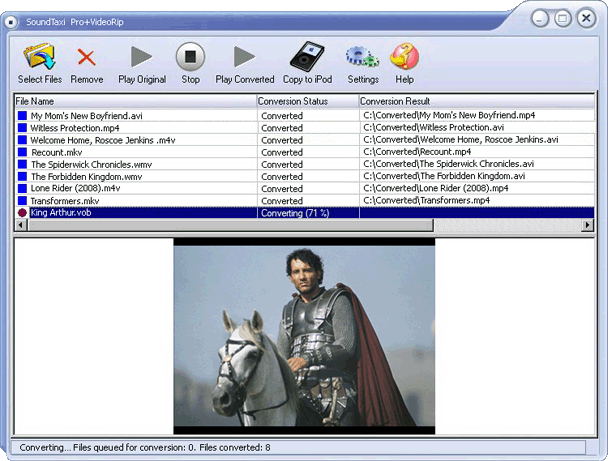Click result path C:\Converted\Transformers.mp4

pyautogui.click(x=427, y=200)
